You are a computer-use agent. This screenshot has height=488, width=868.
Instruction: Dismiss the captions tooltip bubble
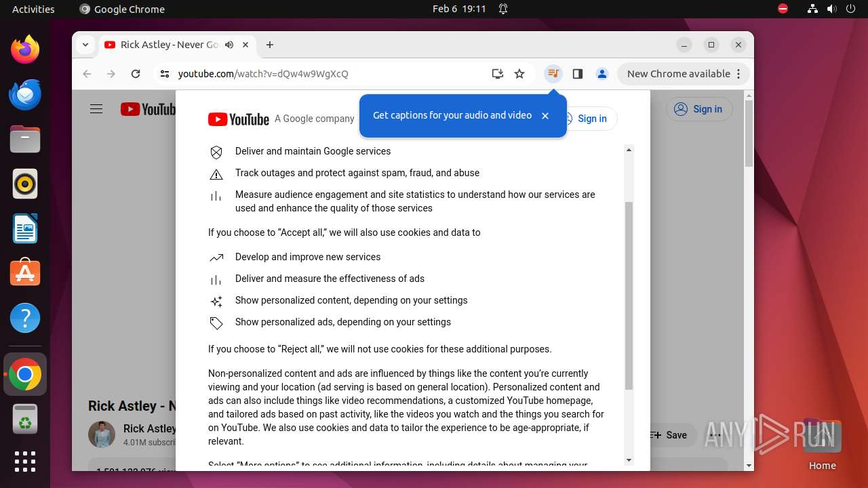pos(545,116)
